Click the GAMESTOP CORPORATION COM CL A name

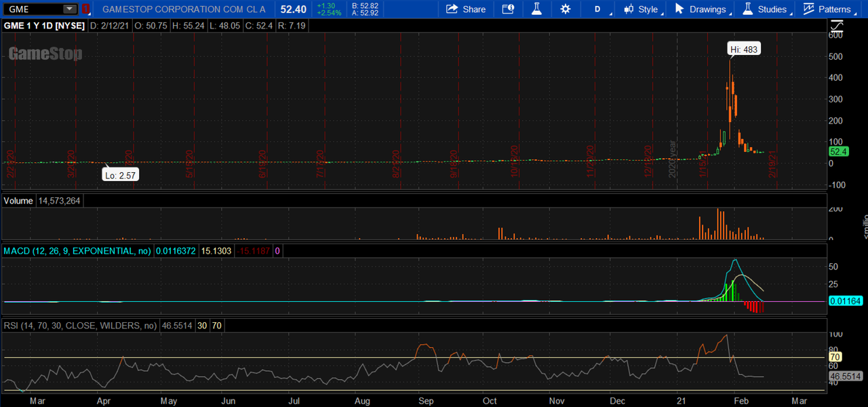[x=184, y=9]
